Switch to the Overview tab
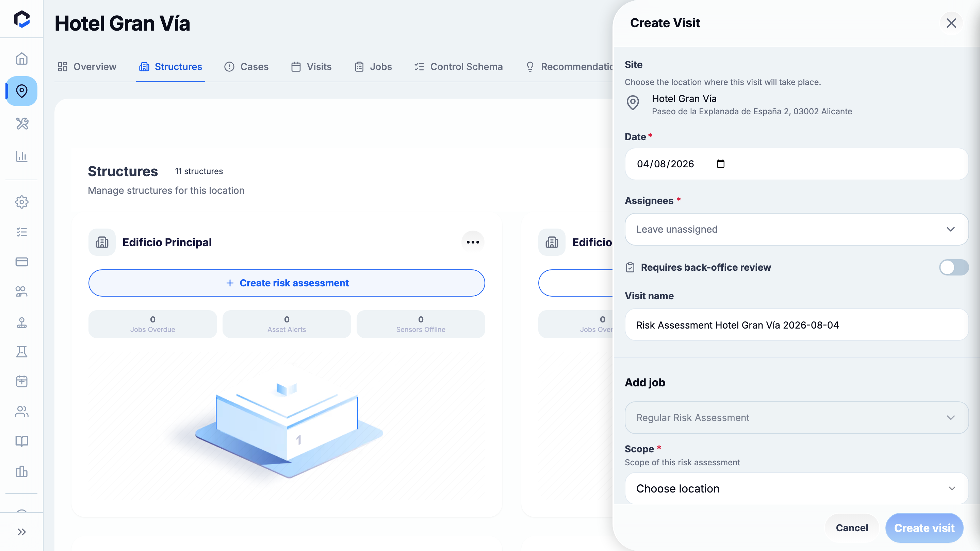The width and height of the screenshot is (980, 551). [x=87, y=67]
